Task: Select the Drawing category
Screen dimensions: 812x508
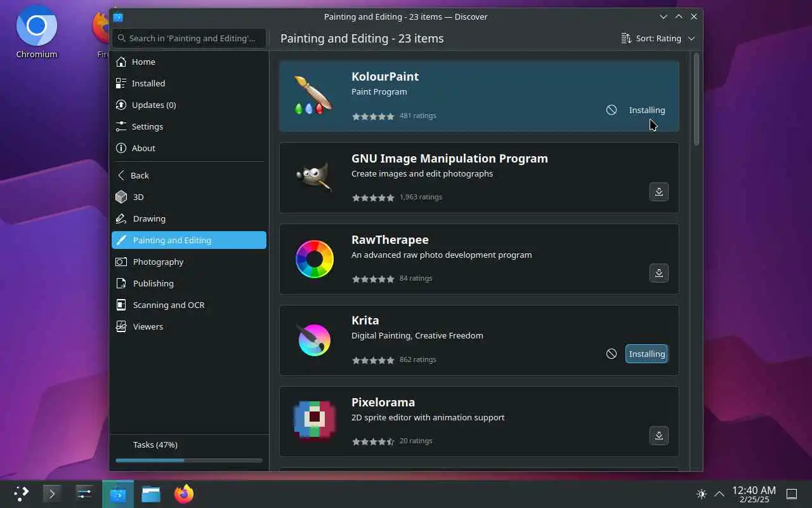Action: tap(189, 218)
